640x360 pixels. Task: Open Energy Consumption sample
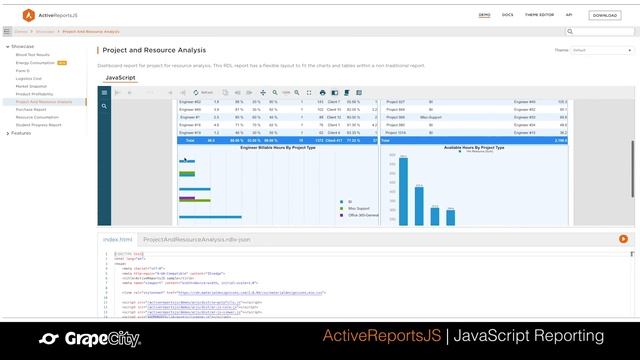pos(35,63)
